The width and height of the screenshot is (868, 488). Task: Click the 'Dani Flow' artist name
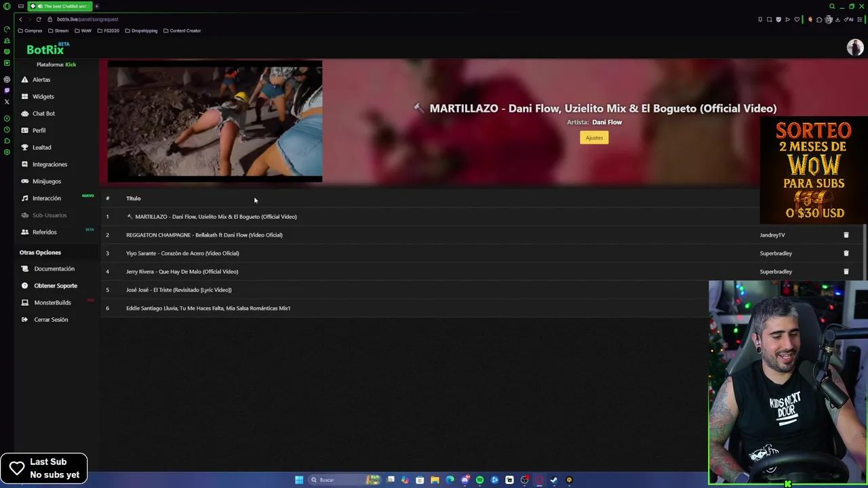tap(607, 122)
